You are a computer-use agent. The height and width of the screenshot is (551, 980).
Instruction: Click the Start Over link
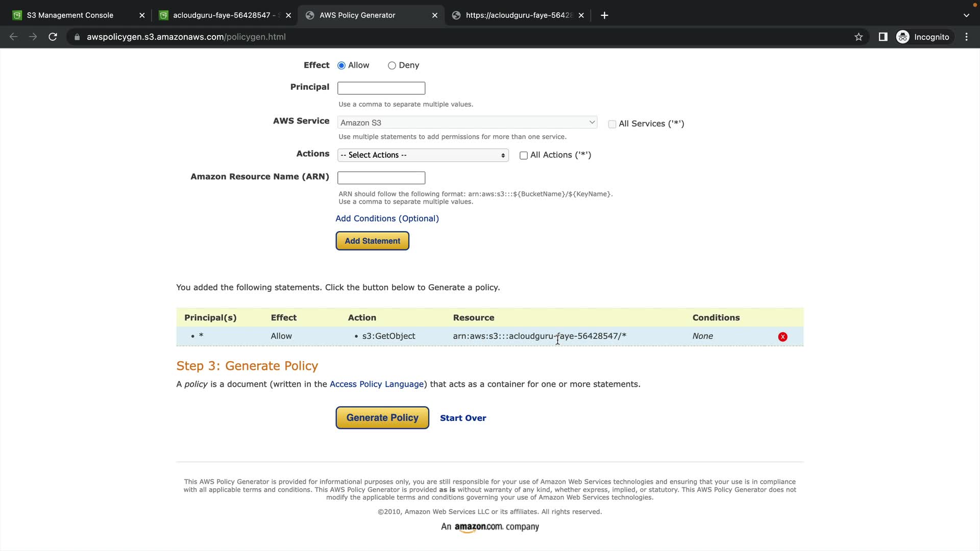[463, 418]
